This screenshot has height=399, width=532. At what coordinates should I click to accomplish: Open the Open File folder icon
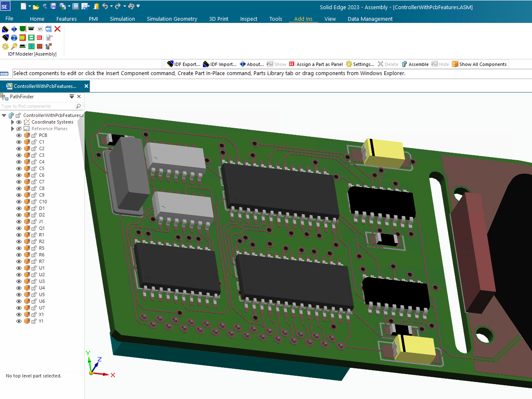[36, 6]
